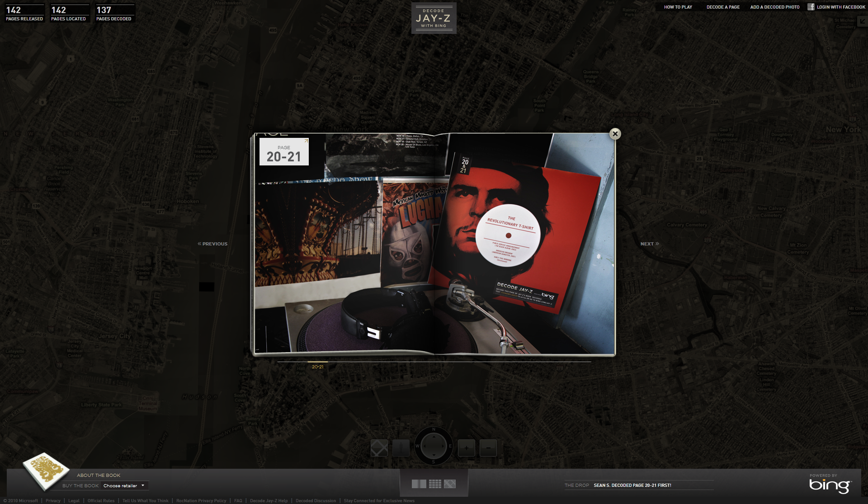Click the Bing logo in bottom right
The image size is (868, 504).
[830, 485]
